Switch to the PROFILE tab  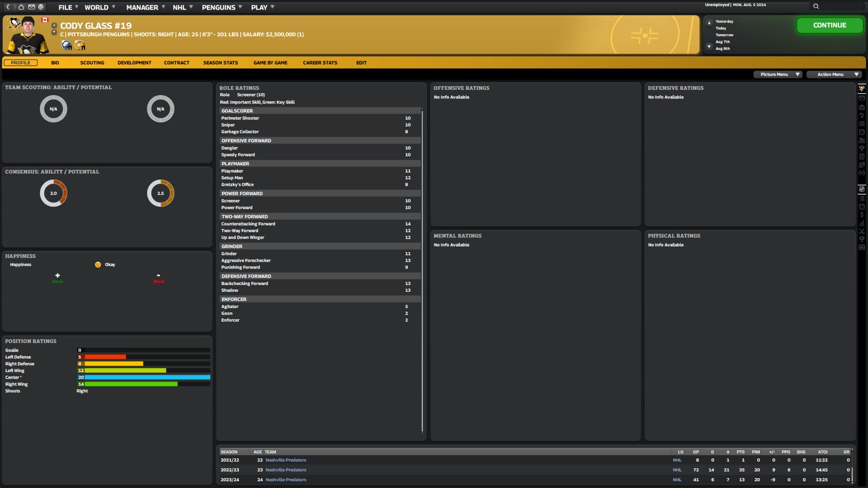click(21, 63)
